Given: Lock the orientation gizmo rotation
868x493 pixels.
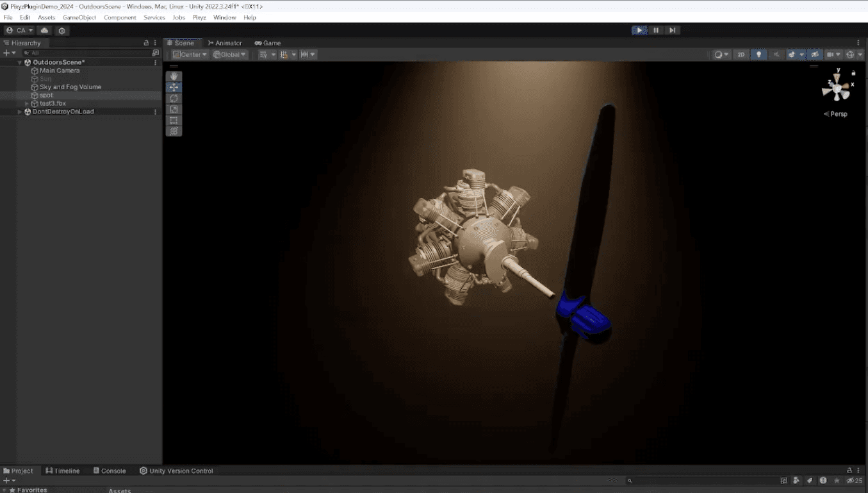Looking at the screenshot, I should coord(853,72).
